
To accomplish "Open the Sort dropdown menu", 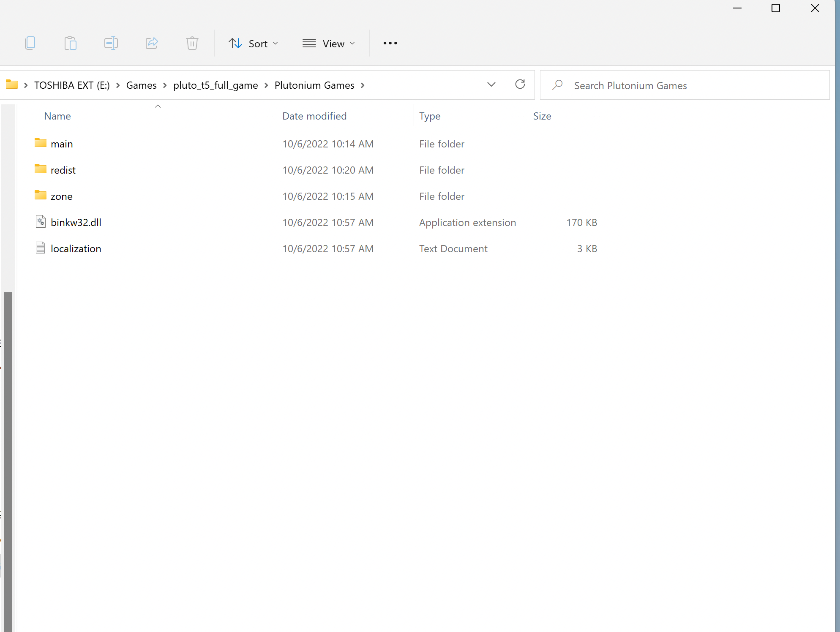I will pos(254,44).
